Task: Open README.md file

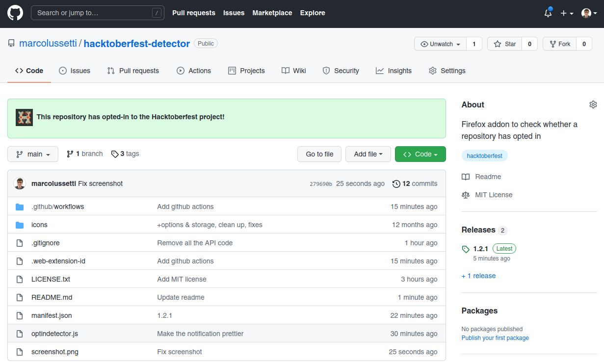Action: click(x=52, y=297)
